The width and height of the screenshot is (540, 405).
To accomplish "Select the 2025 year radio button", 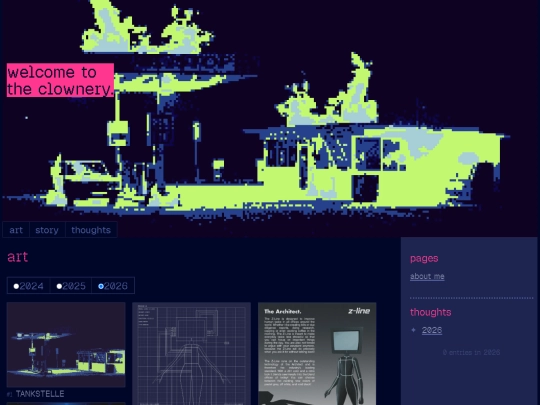I will click(x=59, y=286).
